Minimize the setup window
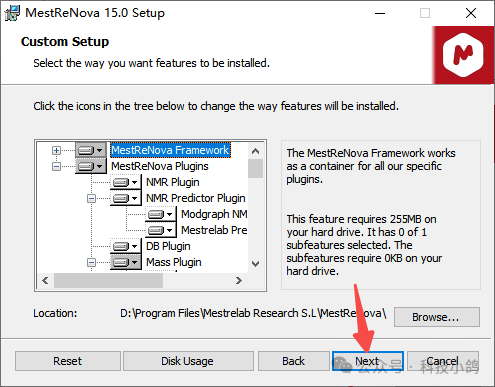The height and width of the screenshot is (387, 495). tap(380, 13)
